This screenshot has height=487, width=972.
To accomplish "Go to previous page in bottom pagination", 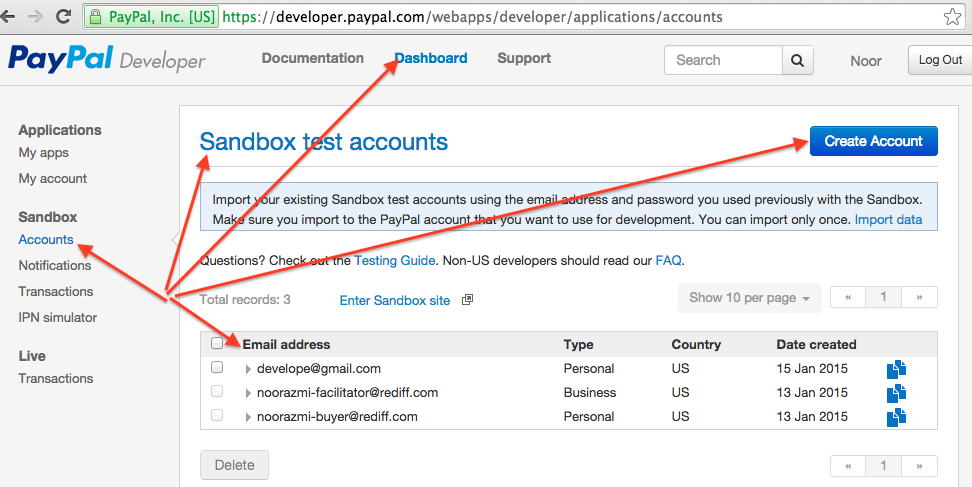I will click(848, 466).
